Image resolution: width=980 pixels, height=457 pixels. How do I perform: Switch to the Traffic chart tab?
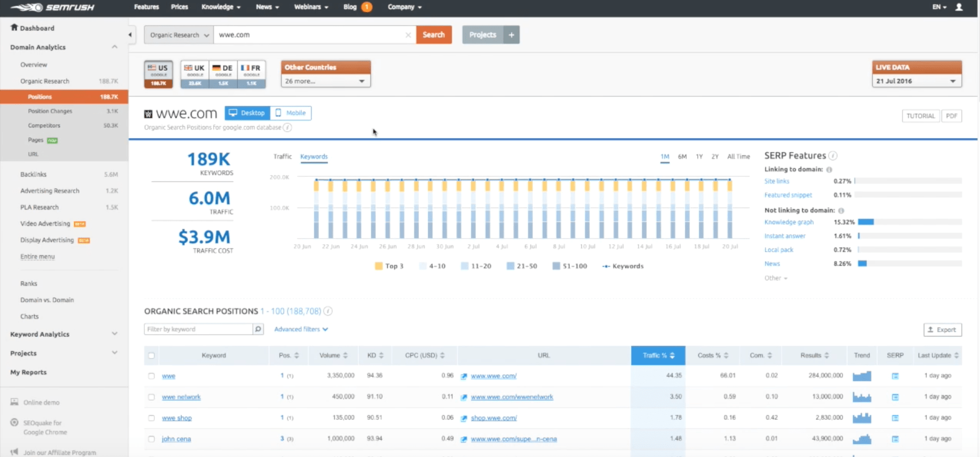tap(282, 157)
